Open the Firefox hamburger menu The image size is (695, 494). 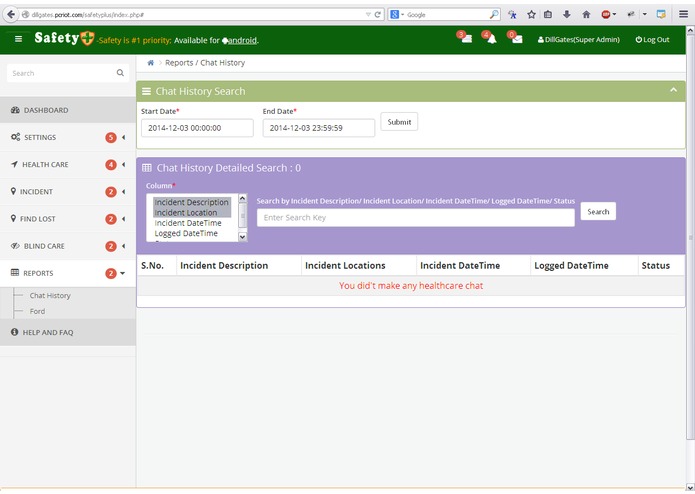click(x=683, y=14)
